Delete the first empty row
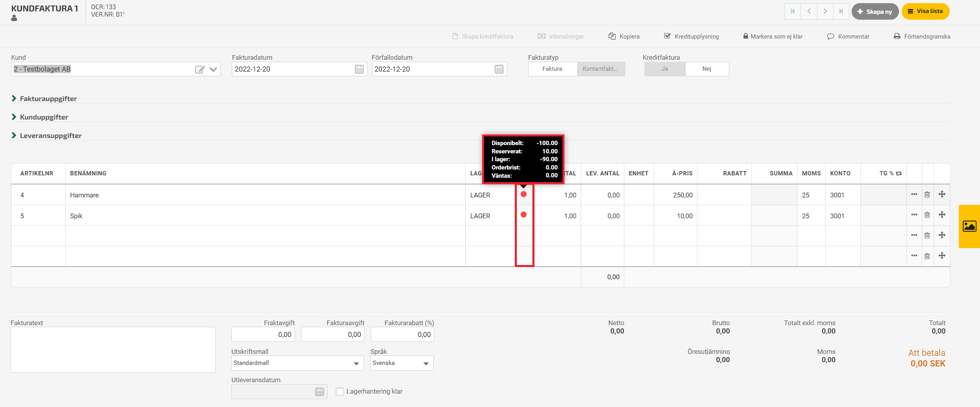This screenshot has height=407, width=980. click(927, 236)
